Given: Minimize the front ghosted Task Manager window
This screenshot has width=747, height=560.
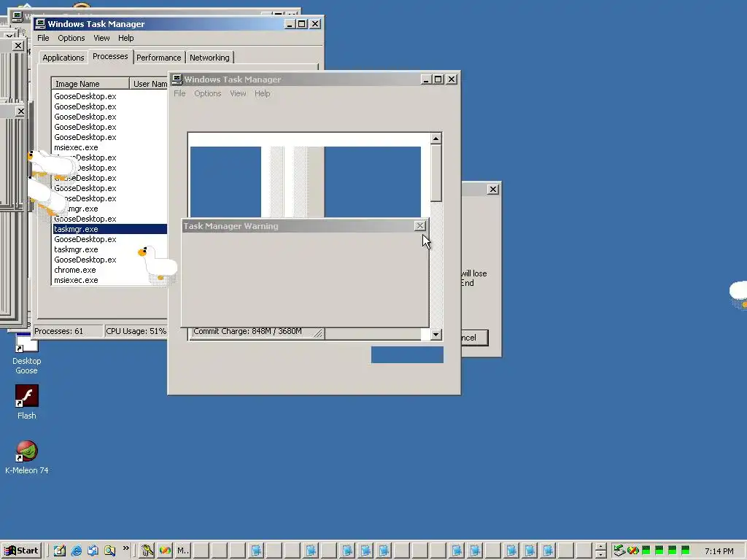Looking at the screenshot, I should (x=426, y=79).
